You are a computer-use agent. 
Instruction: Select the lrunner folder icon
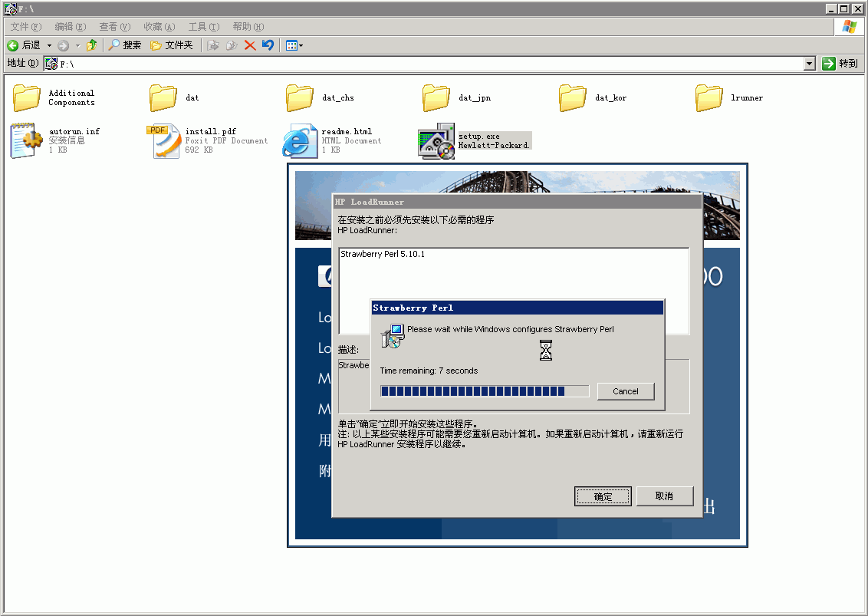709,98
